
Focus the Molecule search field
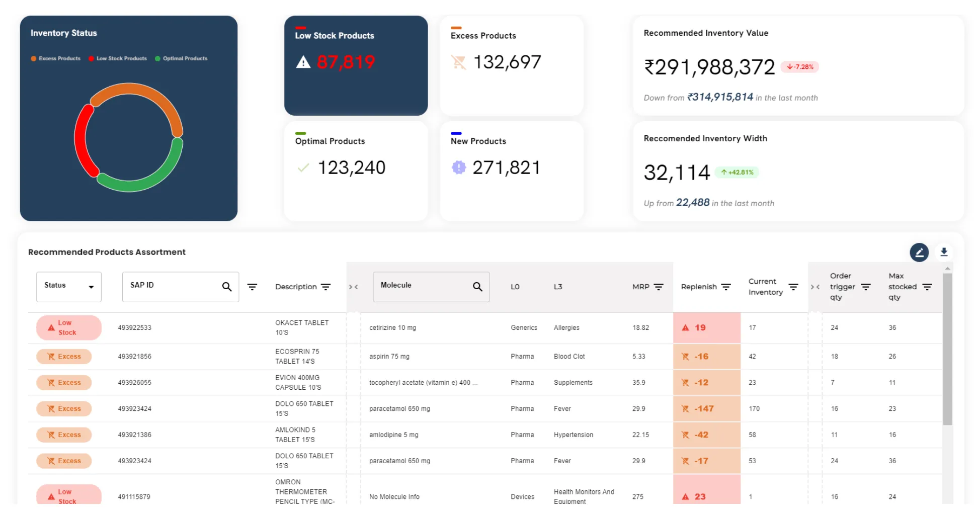pos(431,287)
